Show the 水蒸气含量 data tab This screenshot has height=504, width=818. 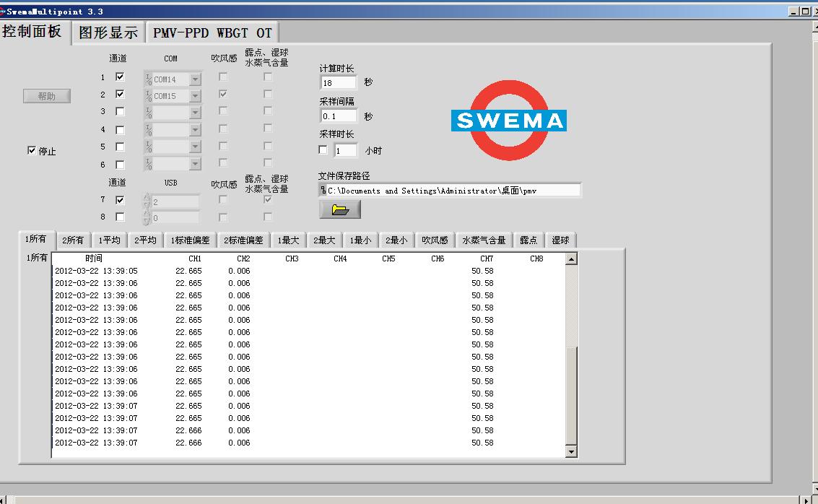pos(484,240)
